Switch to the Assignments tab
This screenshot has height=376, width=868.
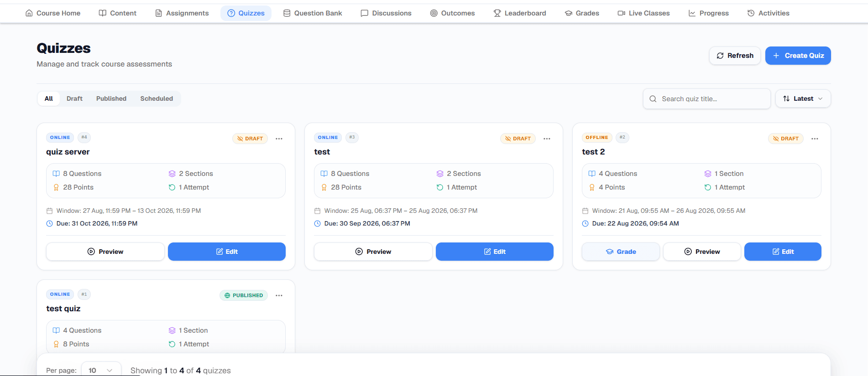pos(182,13)
